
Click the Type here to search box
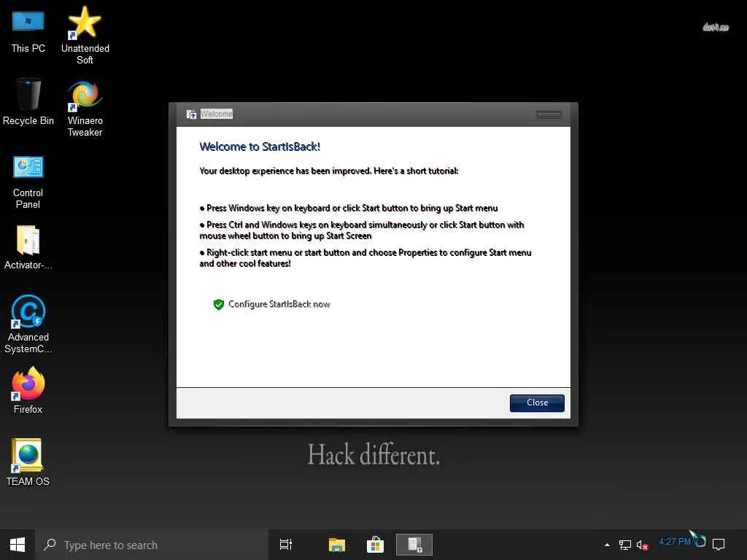tap(152, 545)
